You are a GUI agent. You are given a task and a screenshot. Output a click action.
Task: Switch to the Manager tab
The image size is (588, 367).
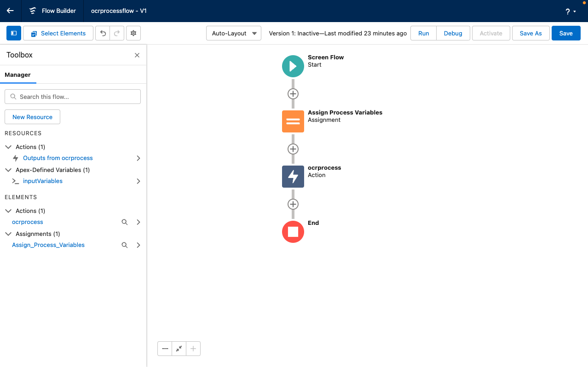coord(18,75)
